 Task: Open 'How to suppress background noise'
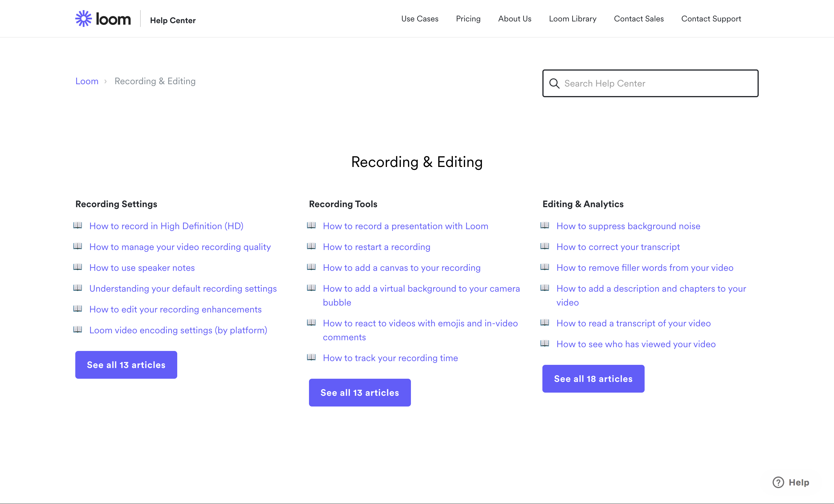[628, 226]
